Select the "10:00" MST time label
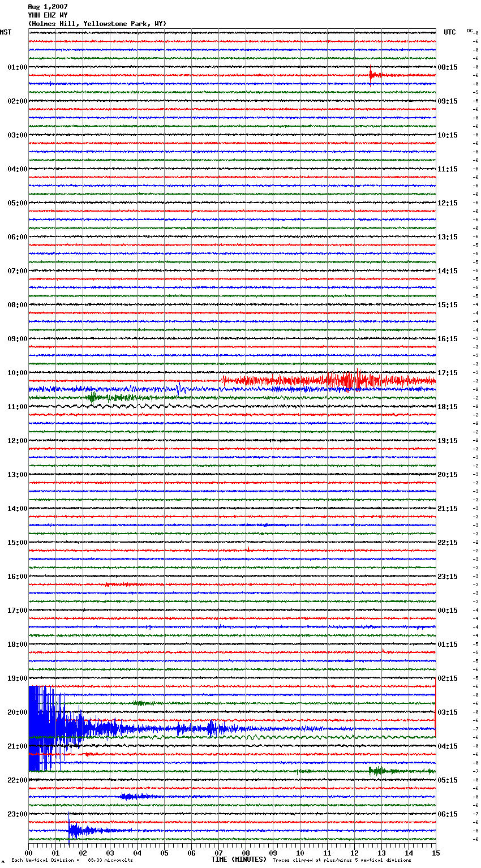Image resolution: width=481 pixels, height=868 pixels. click(x=18, y=373)
